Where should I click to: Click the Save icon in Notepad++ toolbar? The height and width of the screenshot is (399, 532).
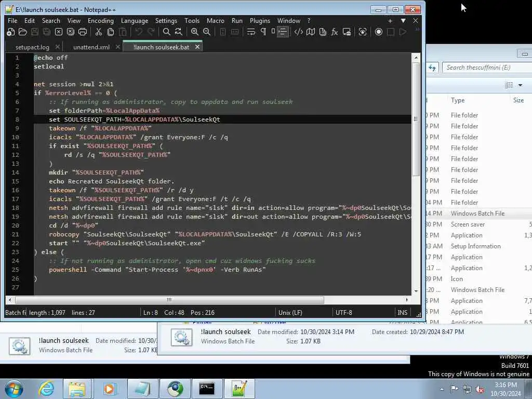coord(35,32)
